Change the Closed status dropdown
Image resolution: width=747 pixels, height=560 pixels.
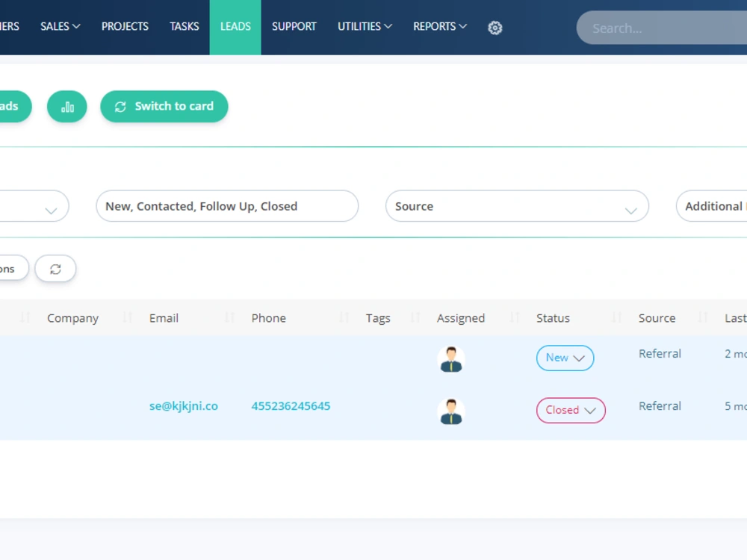coord(571,411)
